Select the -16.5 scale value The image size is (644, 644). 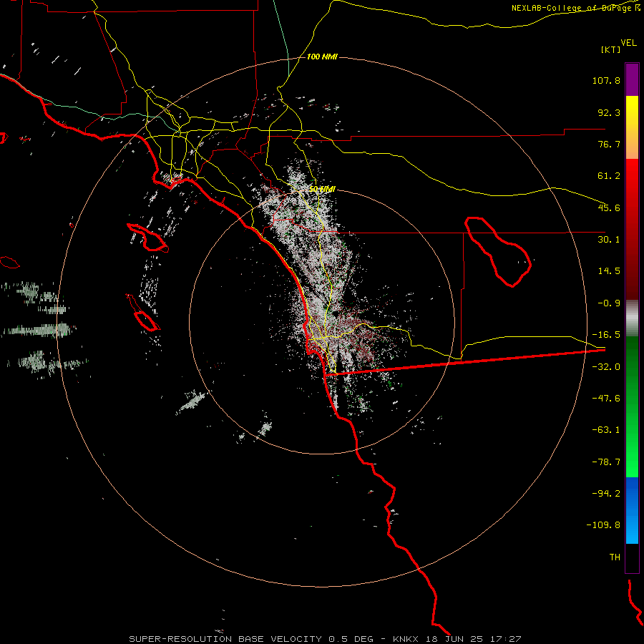click(606, 335)
